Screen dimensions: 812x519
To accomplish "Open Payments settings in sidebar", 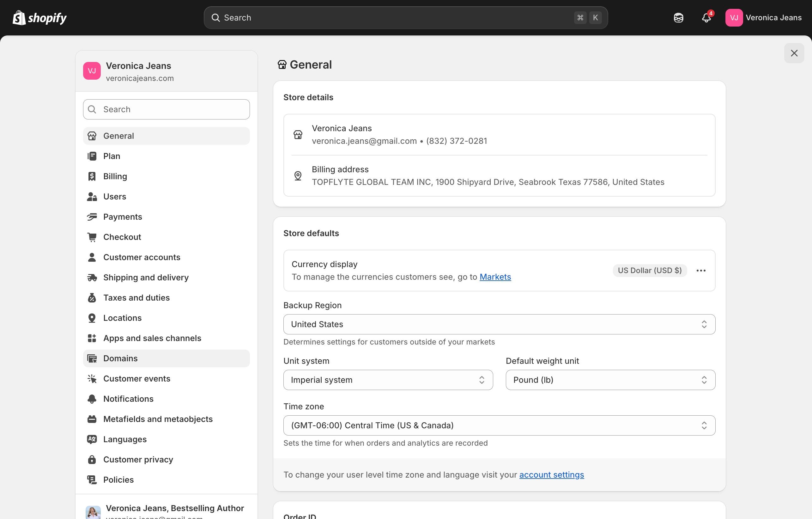I will [122, 217].
